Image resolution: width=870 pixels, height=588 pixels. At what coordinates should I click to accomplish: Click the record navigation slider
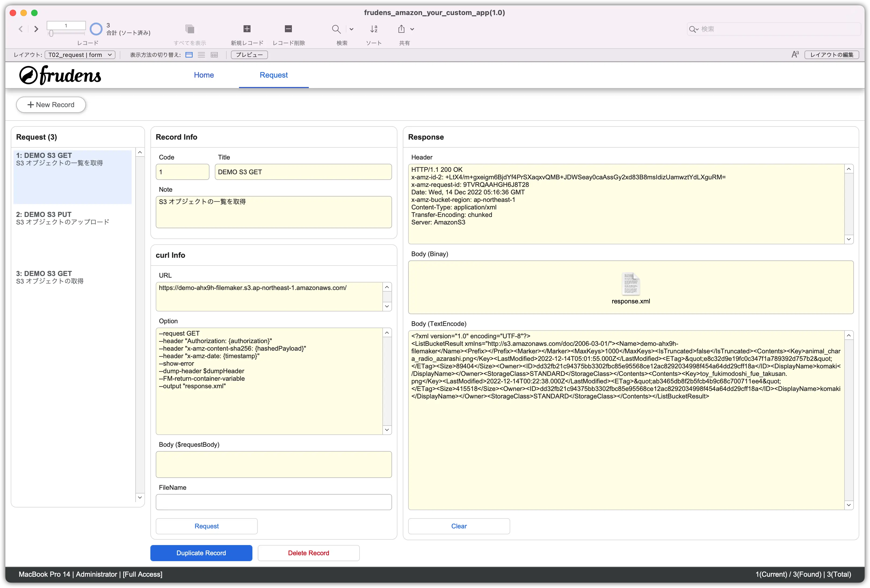click(51, 33)
